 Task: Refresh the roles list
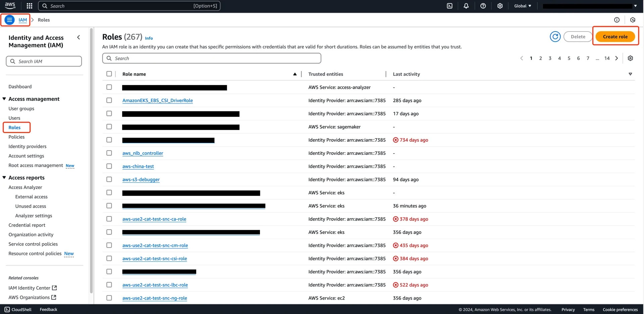pyautogui.click(x=555, y=37)
